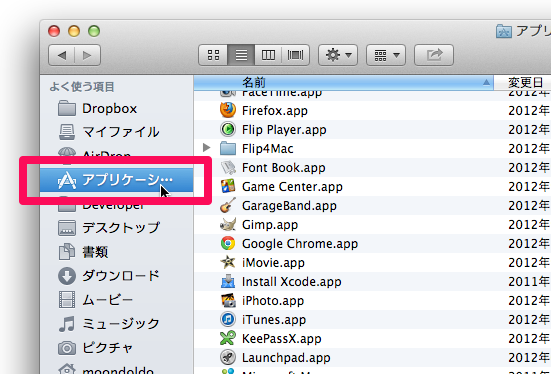Click the Share toolbar button
The image size is (551, 374).
pos(434,55)
